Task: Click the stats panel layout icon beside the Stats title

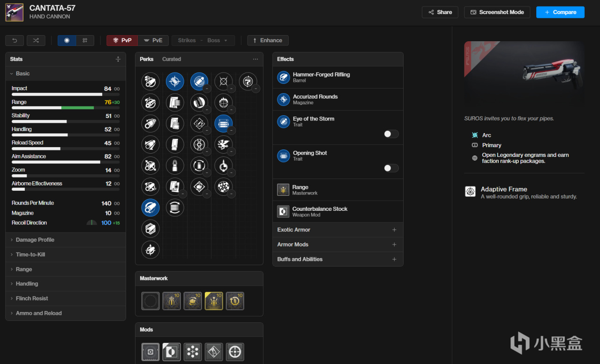Action: coord(118,59)
